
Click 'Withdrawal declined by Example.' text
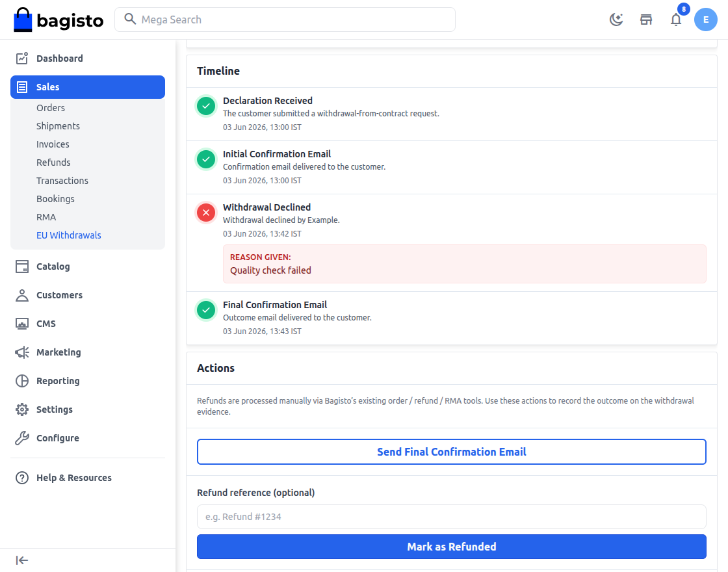pyautogui.click(x=281, y=220)
